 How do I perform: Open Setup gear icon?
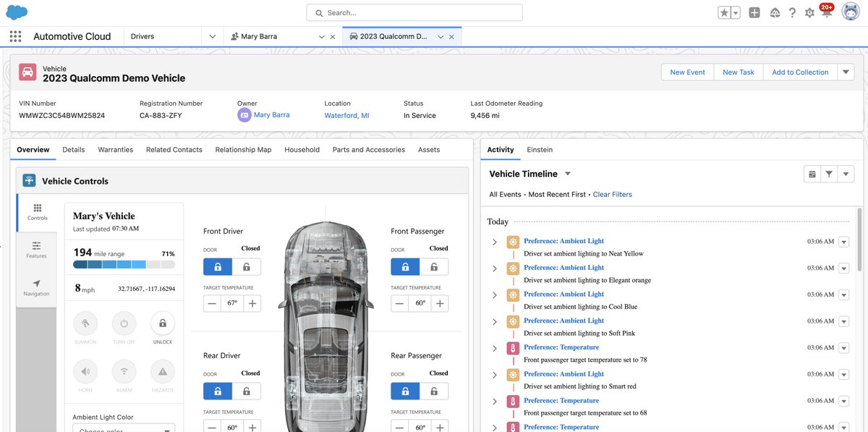coord(809,12)
